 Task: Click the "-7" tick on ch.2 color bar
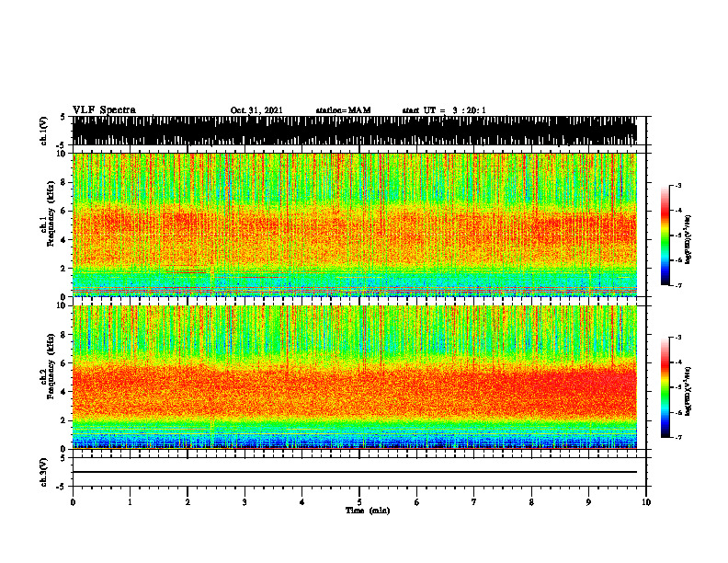(678, 437)
